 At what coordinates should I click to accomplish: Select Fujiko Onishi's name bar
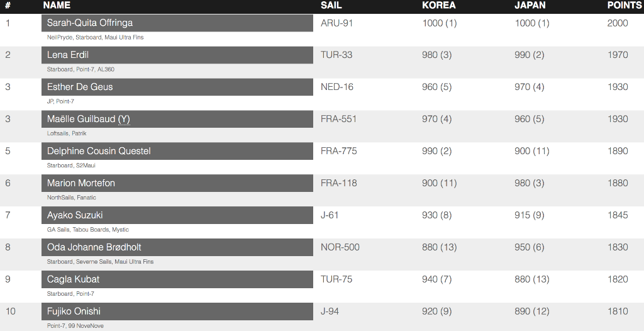(x=177, y=311)
